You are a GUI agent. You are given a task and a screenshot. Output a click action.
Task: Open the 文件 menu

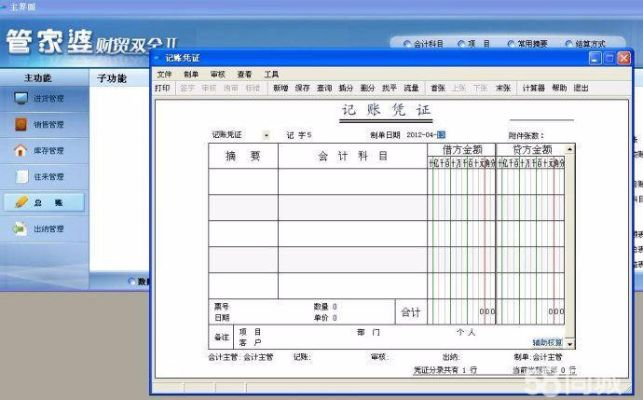click(x=164, y=74)
